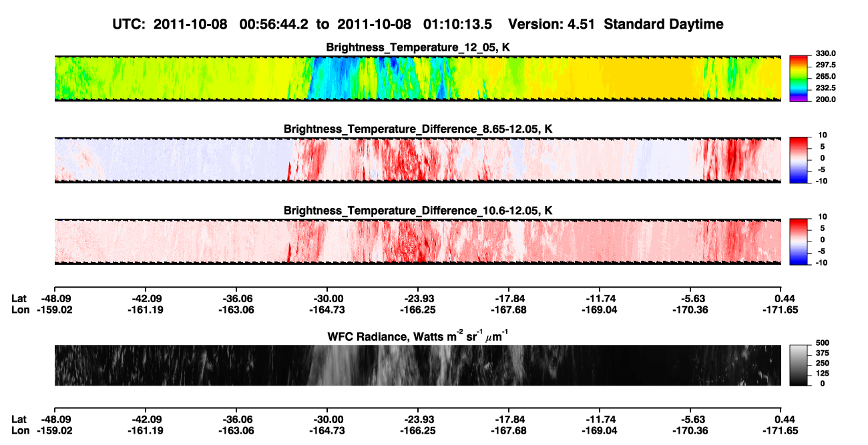
Task: Click the 10.6-12.05 difference image strip
Action: click(x=417, y=242)
